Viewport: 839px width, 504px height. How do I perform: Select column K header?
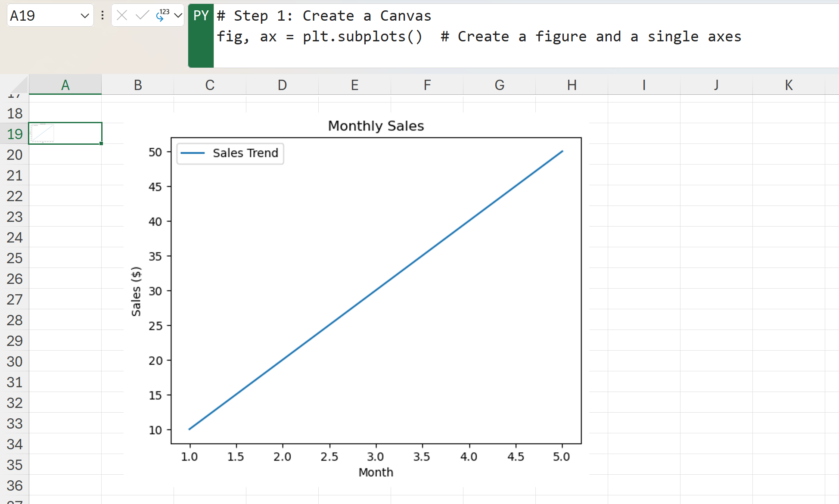(x=789, y=85)
